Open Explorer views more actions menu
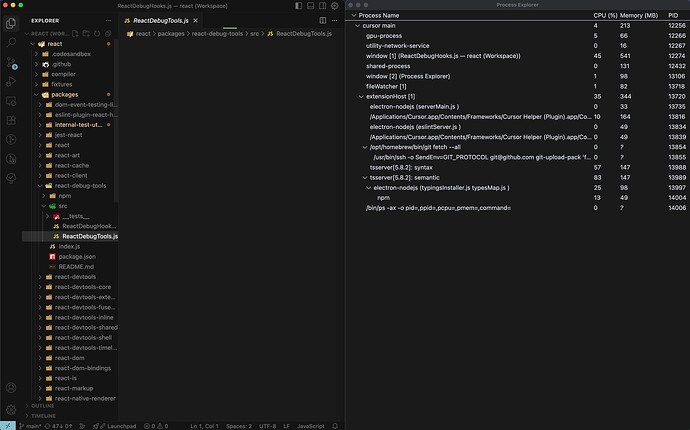 [x=108, y=21]
